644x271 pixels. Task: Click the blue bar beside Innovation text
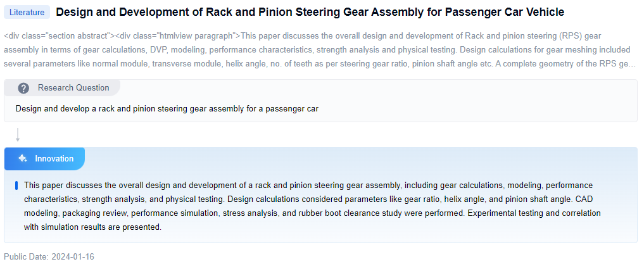click(x=16, y=186)
